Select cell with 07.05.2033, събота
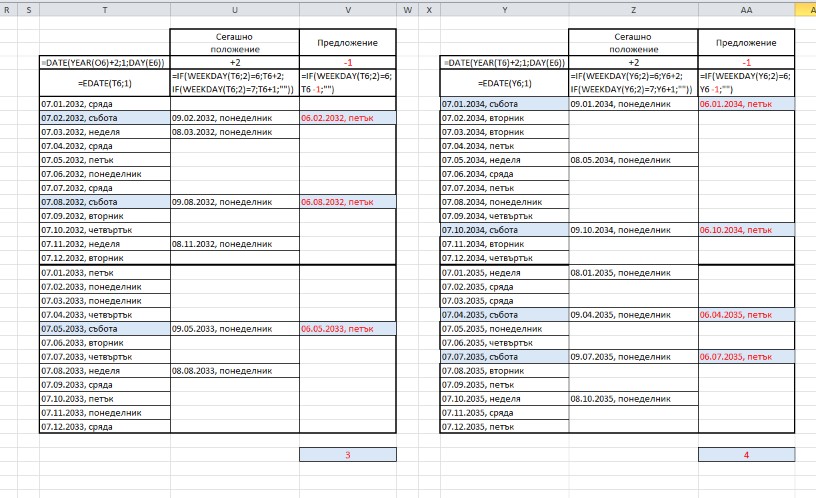 pos(105,328)
